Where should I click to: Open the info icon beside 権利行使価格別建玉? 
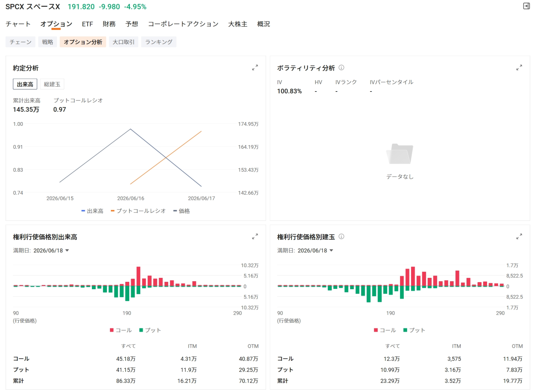341,237
